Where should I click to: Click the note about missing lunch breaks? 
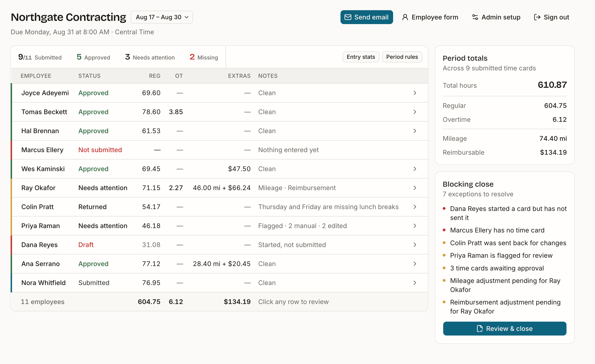click(328, 207)
